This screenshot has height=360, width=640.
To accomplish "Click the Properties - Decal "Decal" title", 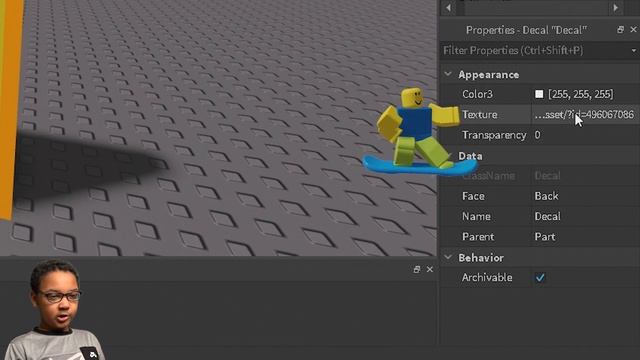I will 526,30.
